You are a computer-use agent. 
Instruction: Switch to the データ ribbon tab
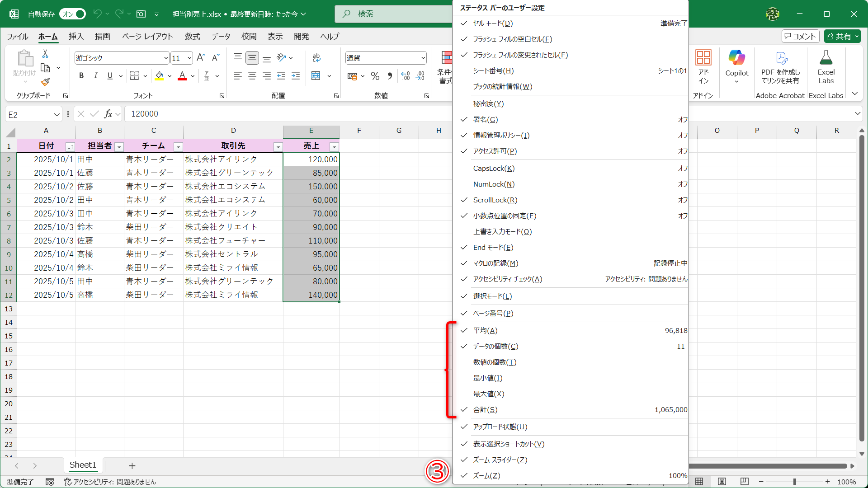pos(220,37)
